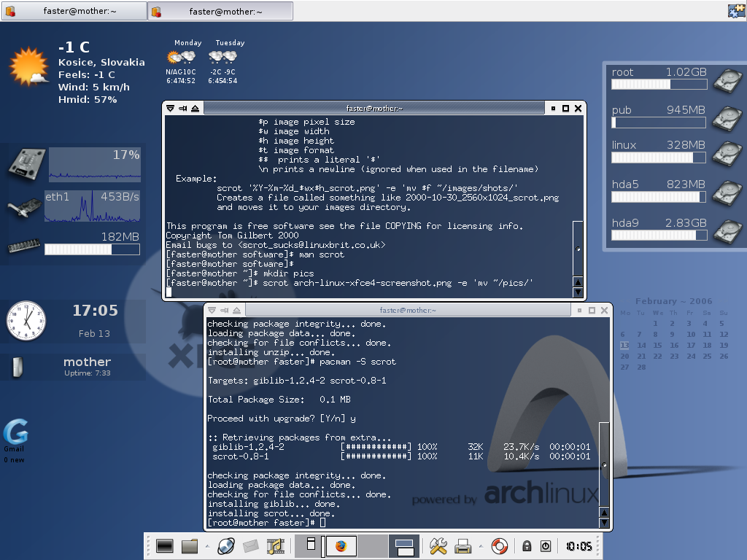Open the printer icon in the taskbar

point(462,545)
